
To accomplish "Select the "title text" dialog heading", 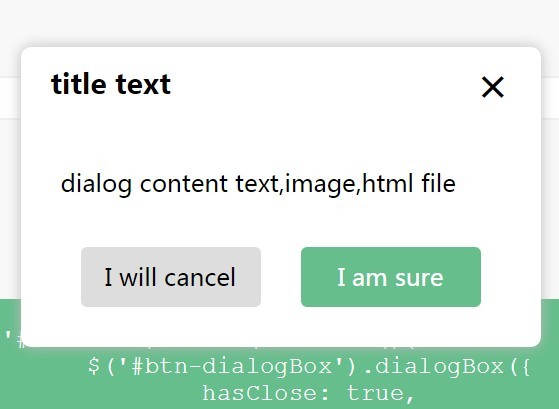I will tap(111, 84).
